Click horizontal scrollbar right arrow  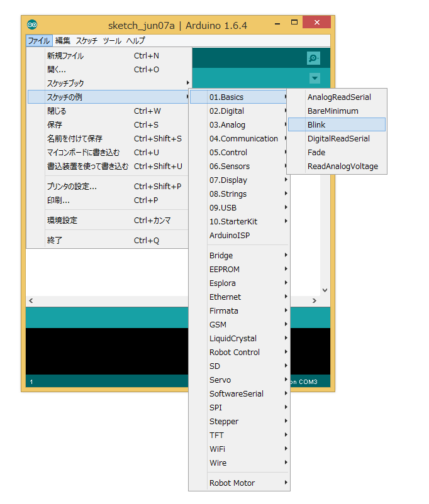(x=315, y=301)
